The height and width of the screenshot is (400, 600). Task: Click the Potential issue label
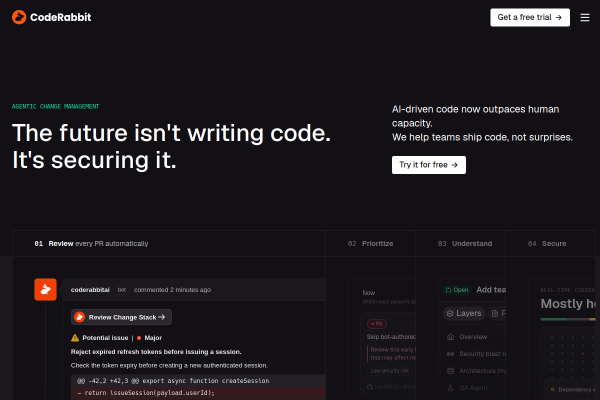click(x=105, y=338)
